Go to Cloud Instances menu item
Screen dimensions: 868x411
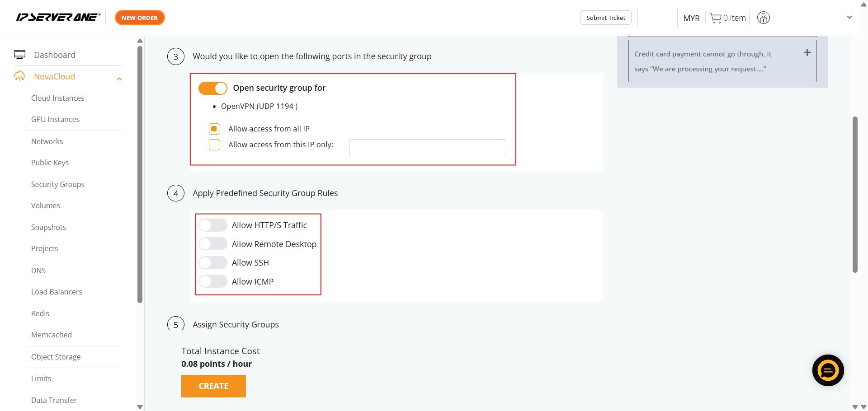point(57,98)
